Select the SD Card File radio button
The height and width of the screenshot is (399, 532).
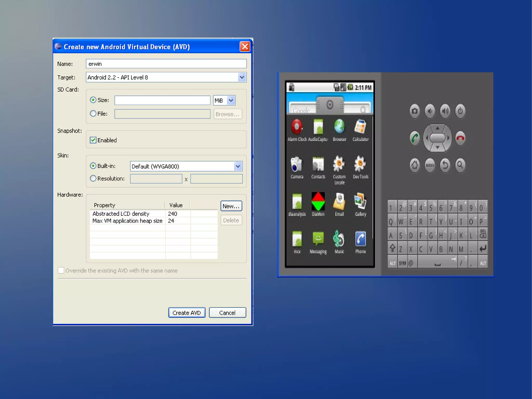pyautogui.click(x=93, y=114)
